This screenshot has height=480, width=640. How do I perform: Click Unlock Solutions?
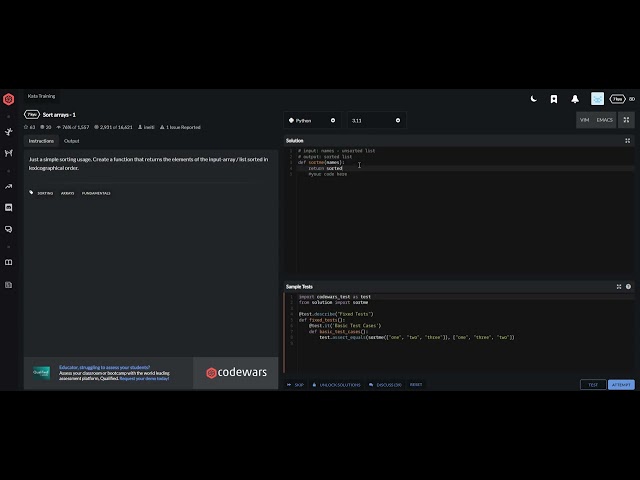pyautogui.click(x=336, y=385)
